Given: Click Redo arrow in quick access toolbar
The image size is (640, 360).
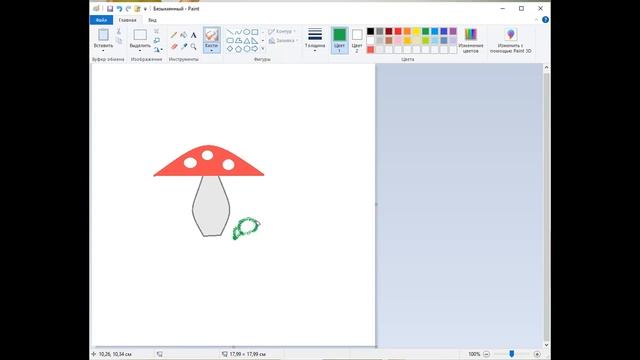Looking at the screenshot, I should [128, 9].
